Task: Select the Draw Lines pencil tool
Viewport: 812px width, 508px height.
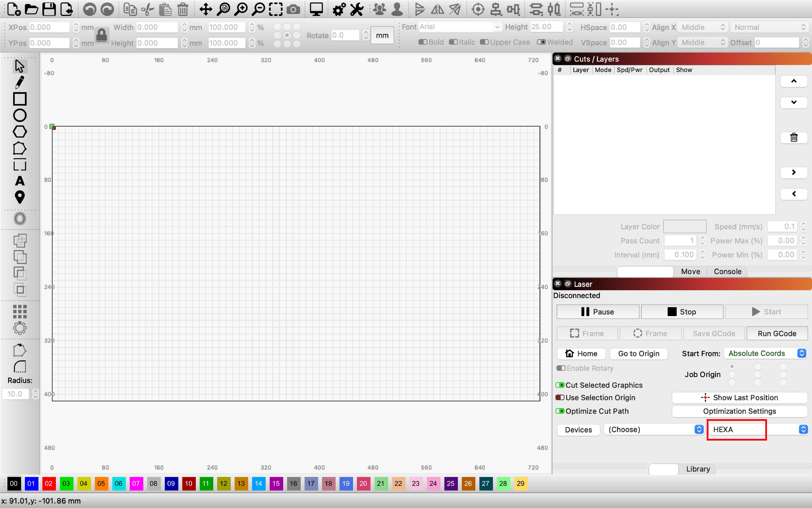Action: [19, 83]
